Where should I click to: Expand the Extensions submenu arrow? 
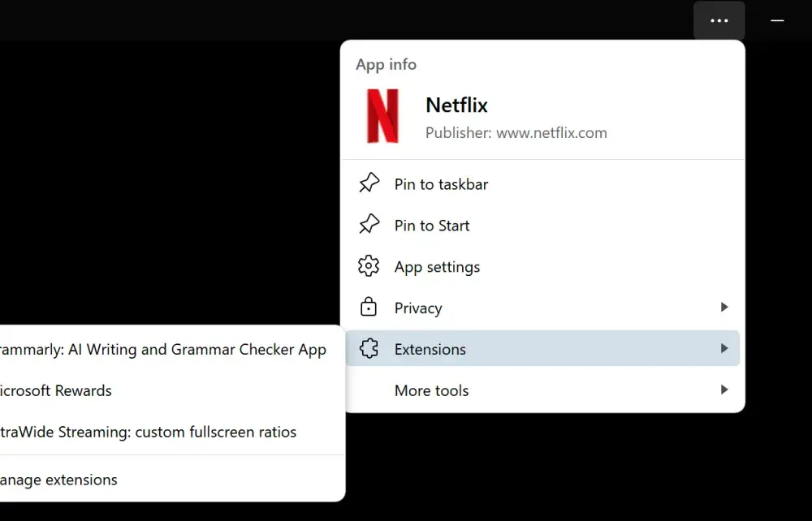(724, 349)
